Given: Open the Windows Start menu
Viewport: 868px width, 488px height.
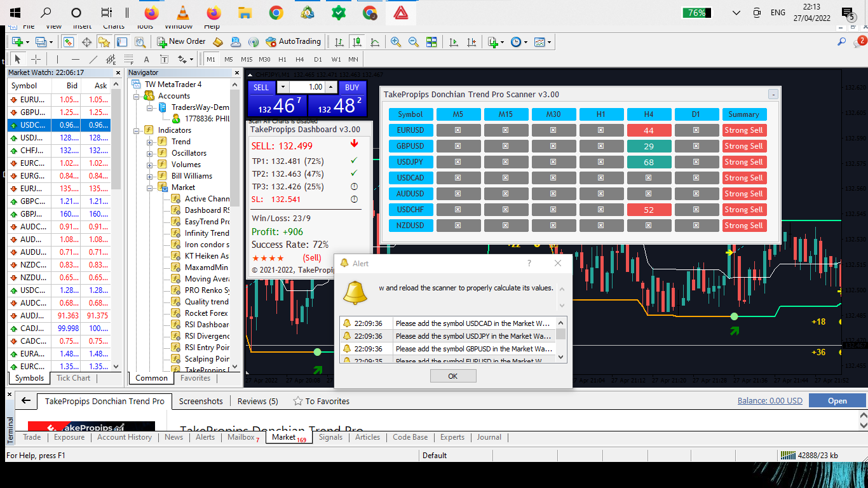Looking at the screenshot, I should (15, 13).
